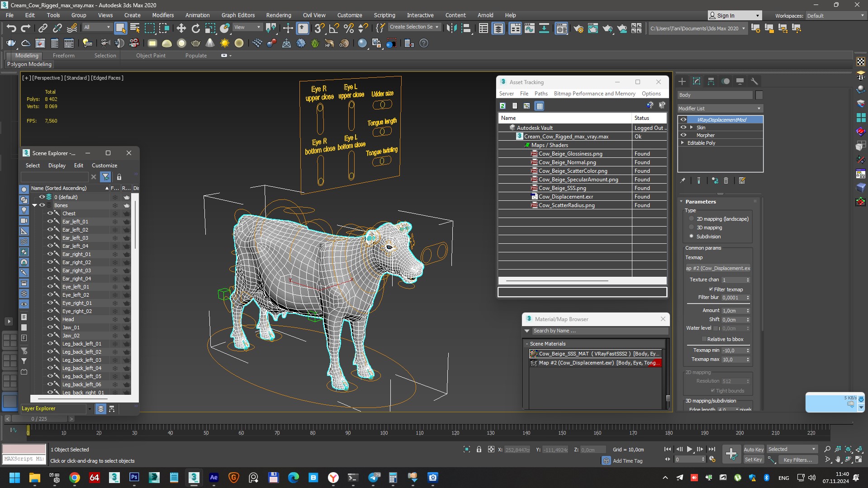Click the Play Animation button

[689, 449]
